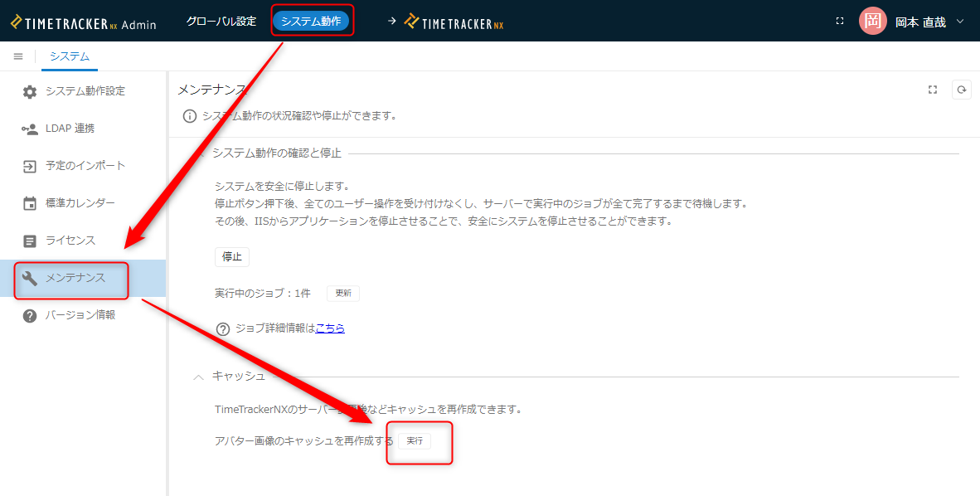The width and height of the screenshot is (980, 496).
Task: Click 実行 to rebuild avatar cache
Action: pyautogui.click(x=415, y=441)
